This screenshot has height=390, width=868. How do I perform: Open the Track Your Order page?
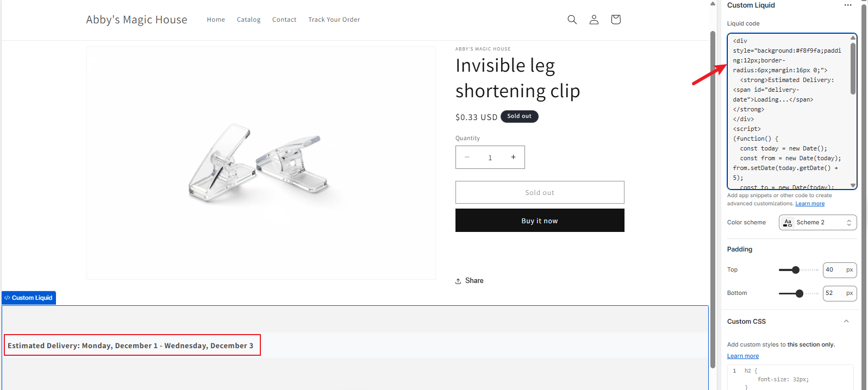pyautogui.click(x=334, y=20)
